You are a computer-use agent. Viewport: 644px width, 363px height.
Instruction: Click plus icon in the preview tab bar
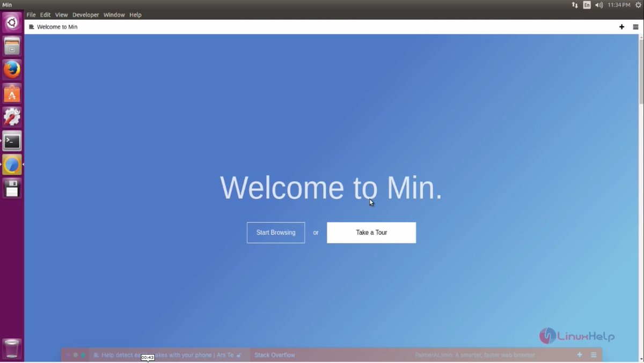[580, 355]
